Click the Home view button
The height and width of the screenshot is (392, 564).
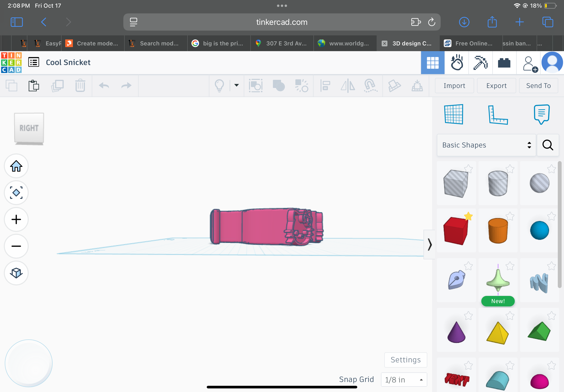(x=16, y=166)
